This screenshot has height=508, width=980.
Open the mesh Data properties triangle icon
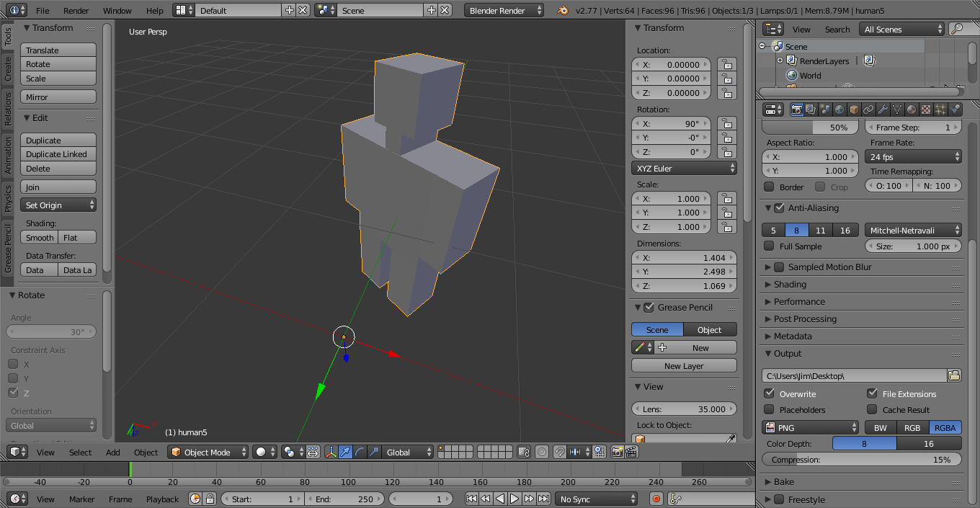[897, 110]
